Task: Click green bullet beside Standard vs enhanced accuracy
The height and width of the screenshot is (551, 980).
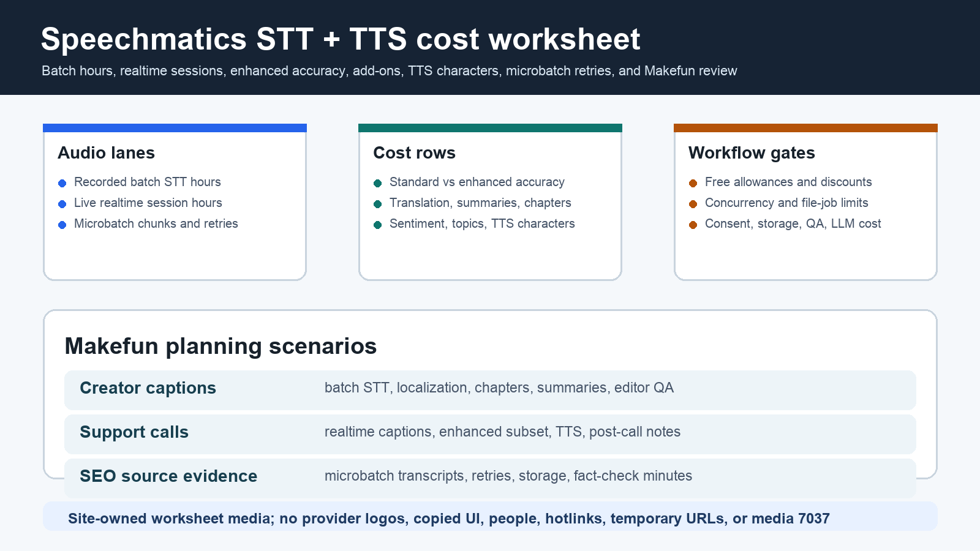Action: tap(377, 183)
